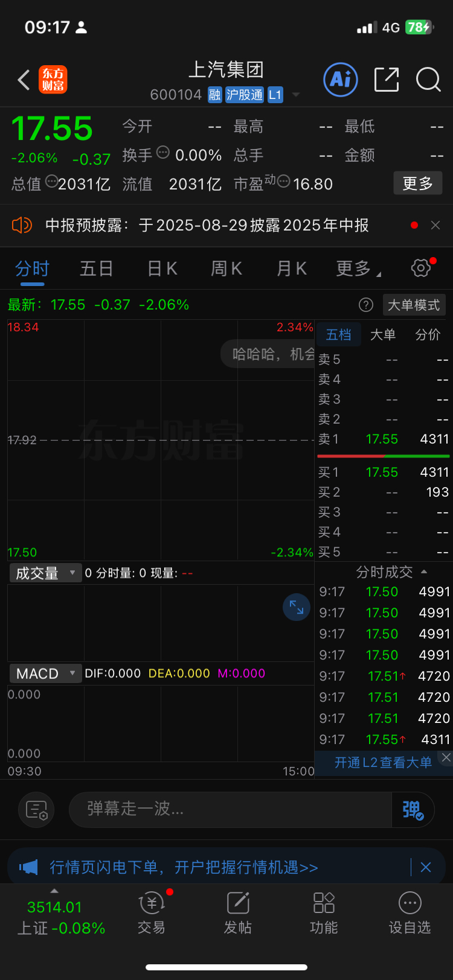
Task: Tap the 沪股通 badge
Action: pos(245,95)
